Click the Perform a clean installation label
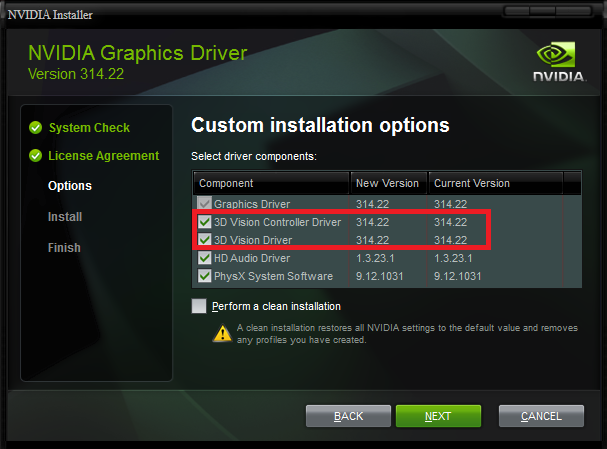 tap(276, 306)
